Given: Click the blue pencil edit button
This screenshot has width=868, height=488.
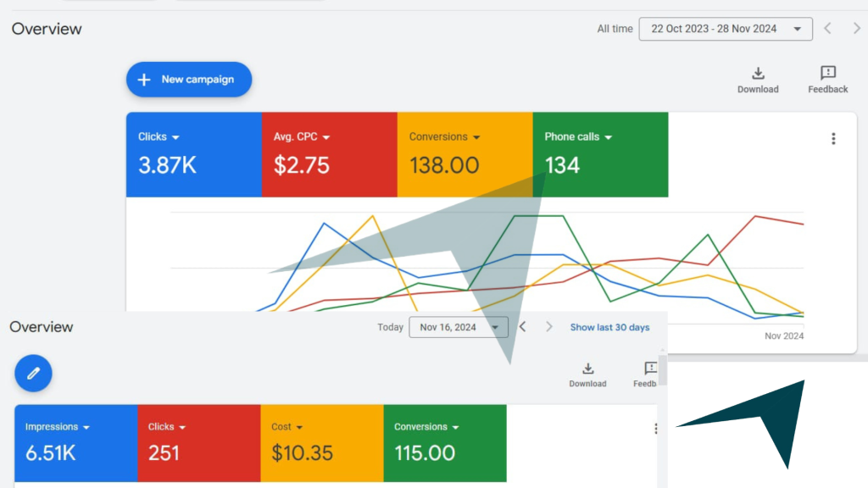Looking at the screenshot, I should point(33,374).
